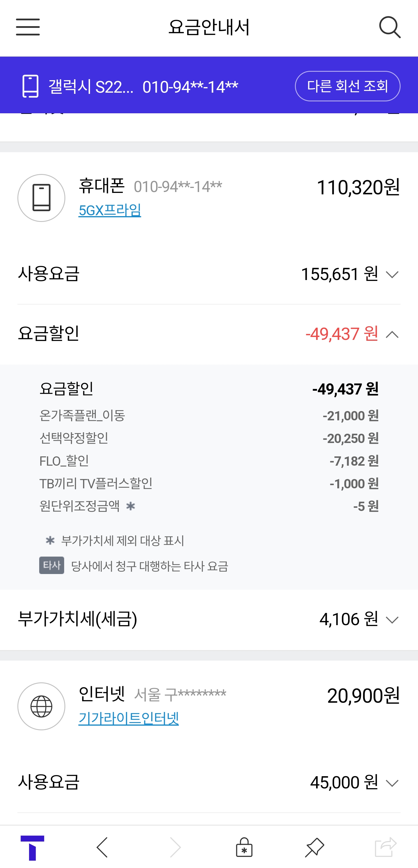Tap the pin icon in bottom bar
418x868 pixels.
pyautogui.click(x=314, y=847)
